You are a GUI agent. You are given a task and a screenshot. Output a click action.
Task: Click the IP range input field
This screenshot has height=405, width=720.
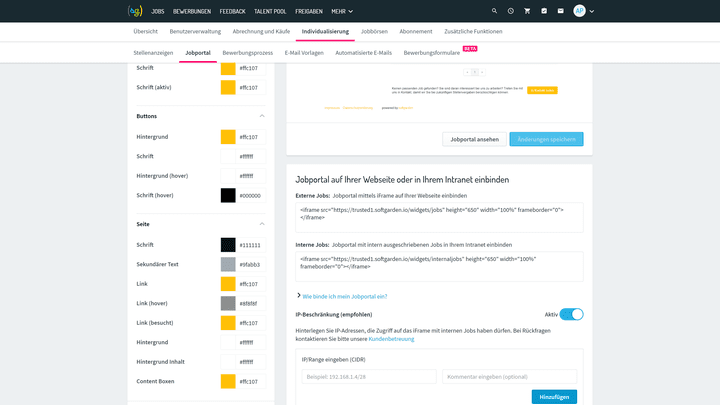(367, 377)
